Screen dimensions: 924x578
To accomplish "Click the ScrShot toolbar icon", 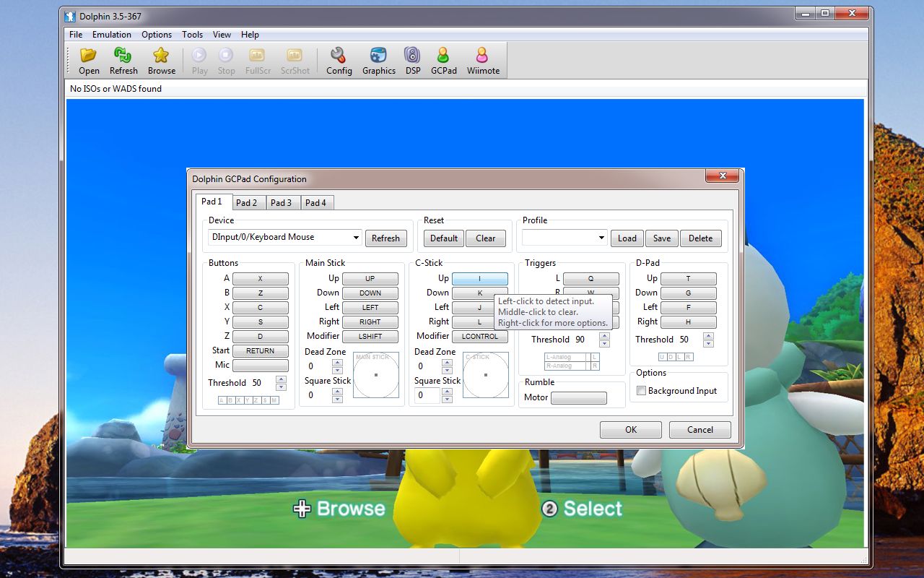I will [x=295, y=61].
